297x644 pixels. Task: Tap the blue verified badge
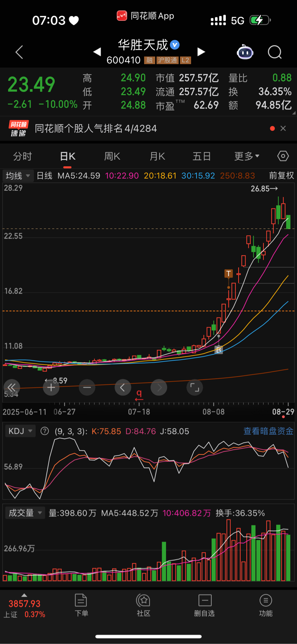175,45
